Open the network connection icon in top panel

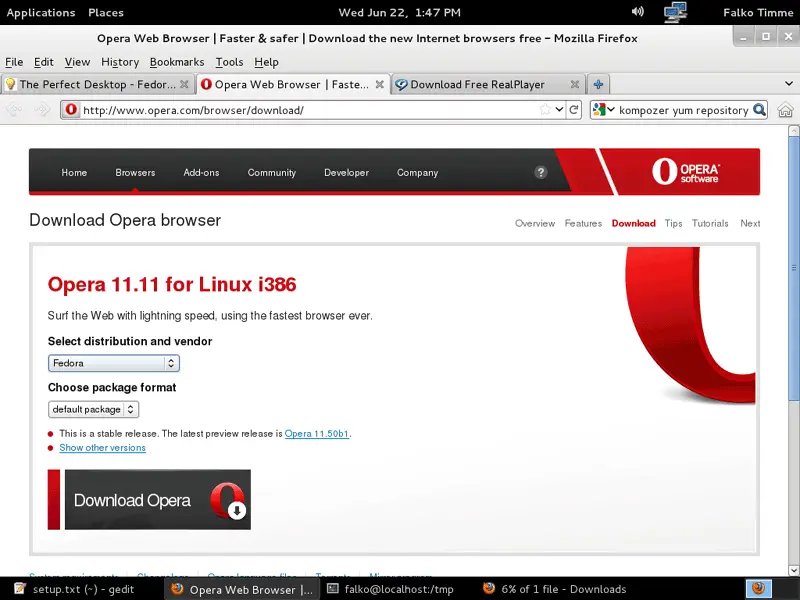click(x=675, y=12)
